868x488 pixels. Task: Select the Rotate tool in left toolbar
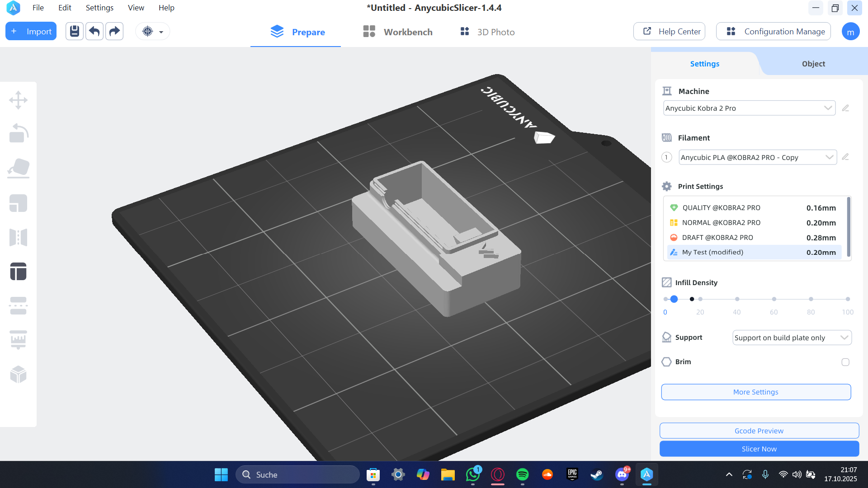coord(19,133)
